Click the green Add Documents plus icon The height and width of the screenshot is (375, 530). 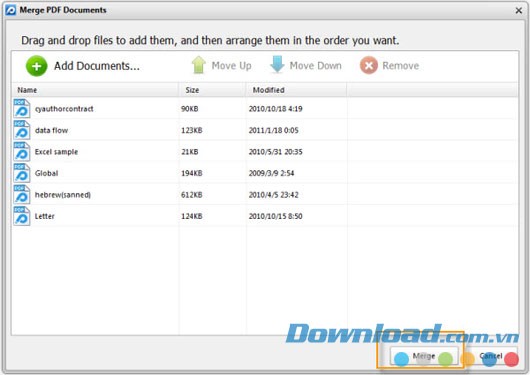(x=37, y=66)
